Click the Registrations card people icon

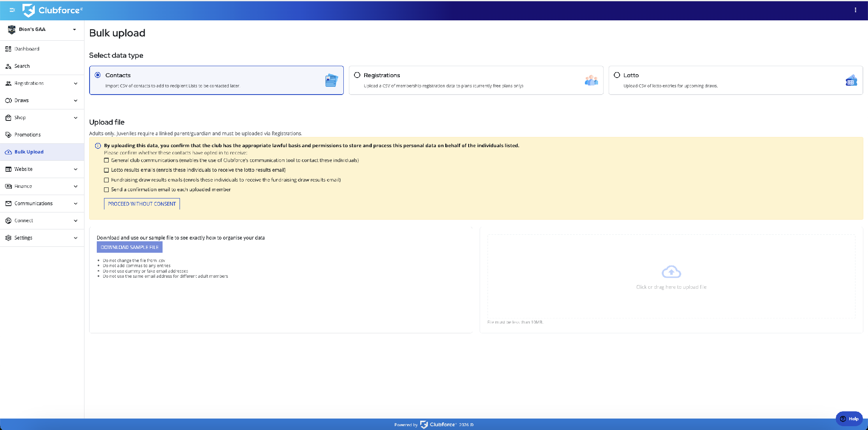(x=591, y=80)
